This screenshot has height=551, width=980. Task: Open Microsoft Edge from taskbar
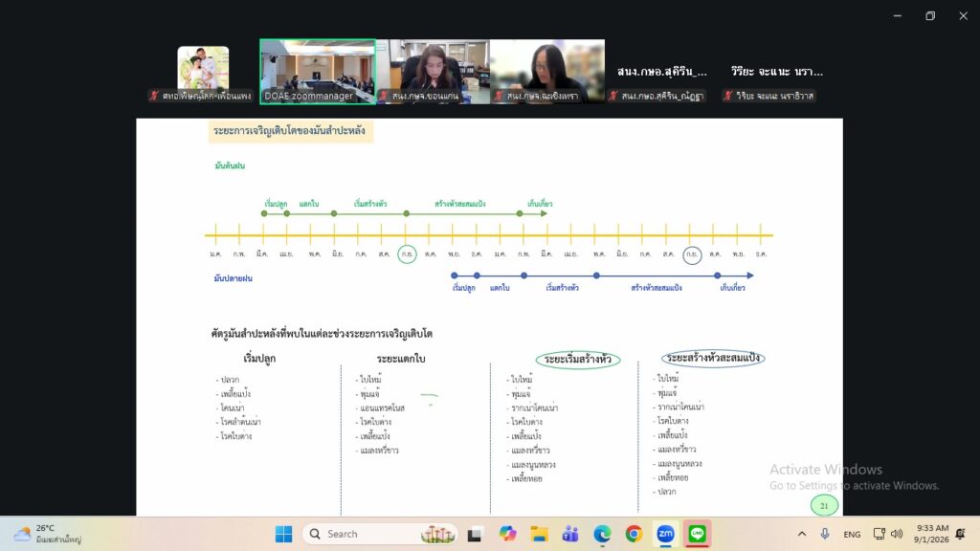coord(602,534)
